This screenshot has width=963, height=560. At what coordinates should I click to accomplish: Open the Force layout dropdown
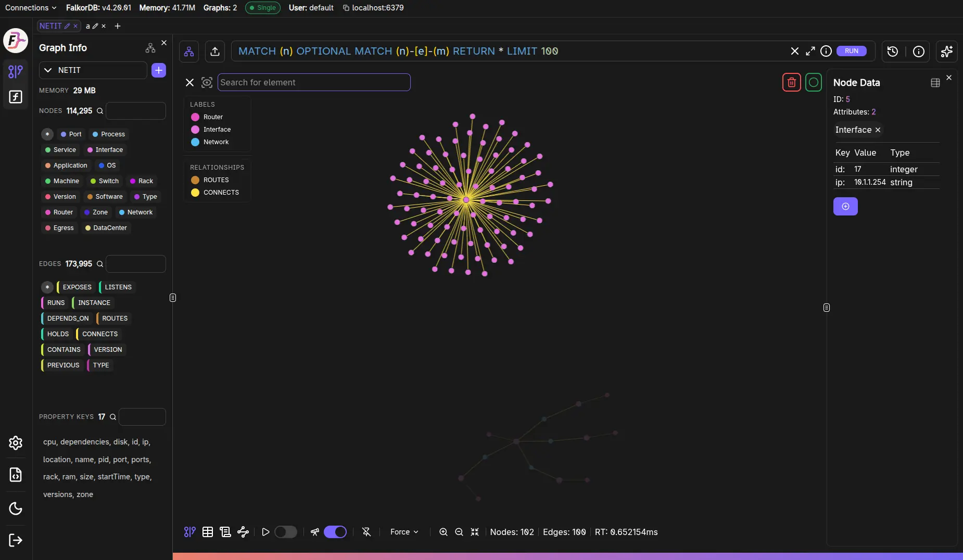(x=404, y=532)
